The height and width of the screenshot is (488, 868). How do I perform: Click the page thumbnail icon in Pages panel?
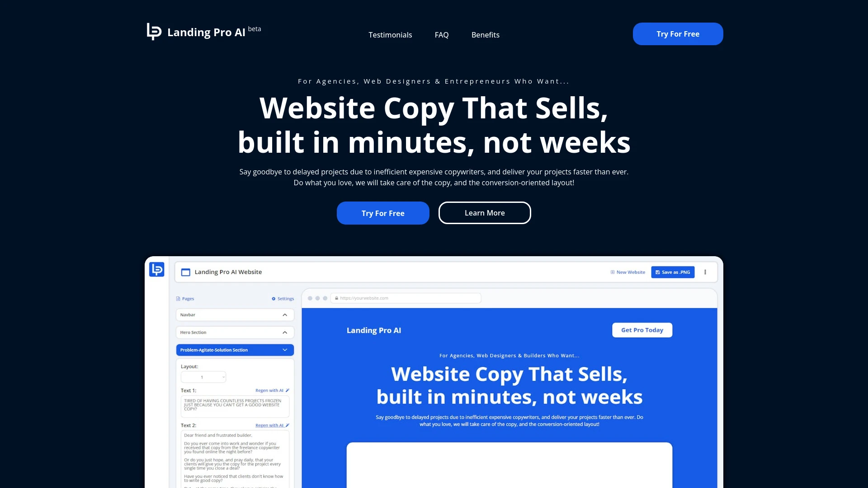click(178, 299)
